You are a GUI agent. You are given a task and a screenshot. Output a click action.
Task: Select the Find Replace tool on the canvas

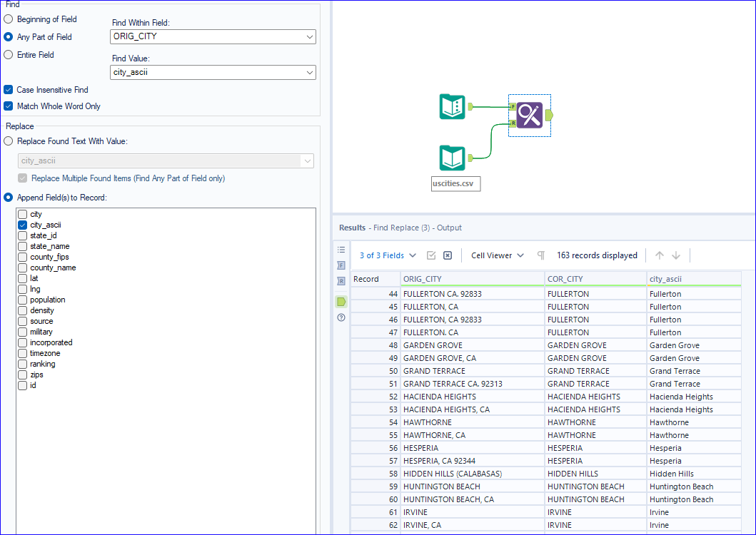[529, 114]
